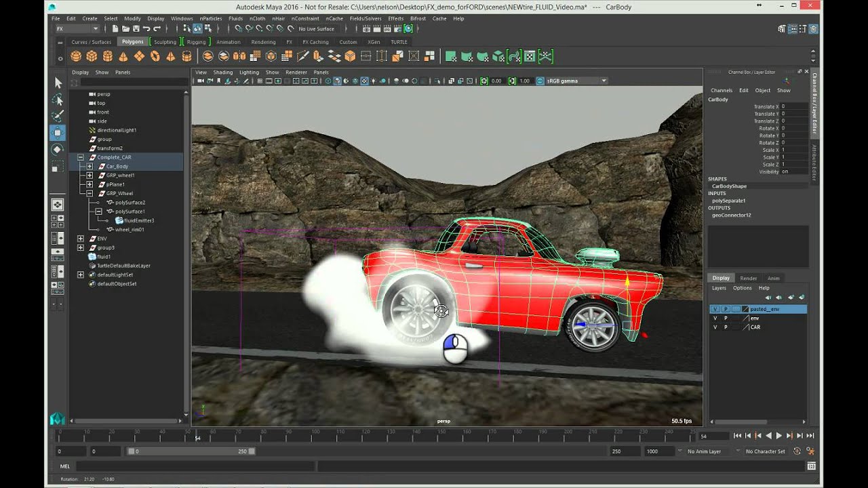This screenshot has height=488, width=868.
Task: Toggle playback P of pasted__env layer
Action: [x=726, y=309]
